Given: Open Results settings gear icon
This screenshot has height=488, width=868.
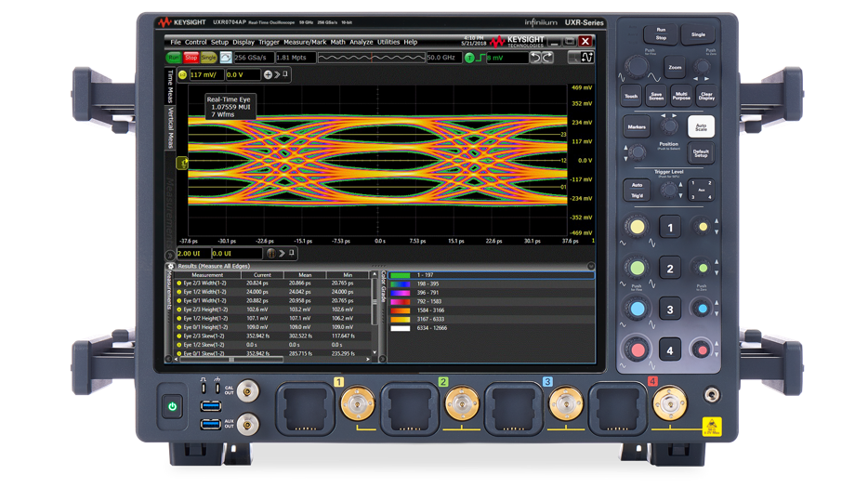Looking at the screenshot, I should [x=170, y=266].
